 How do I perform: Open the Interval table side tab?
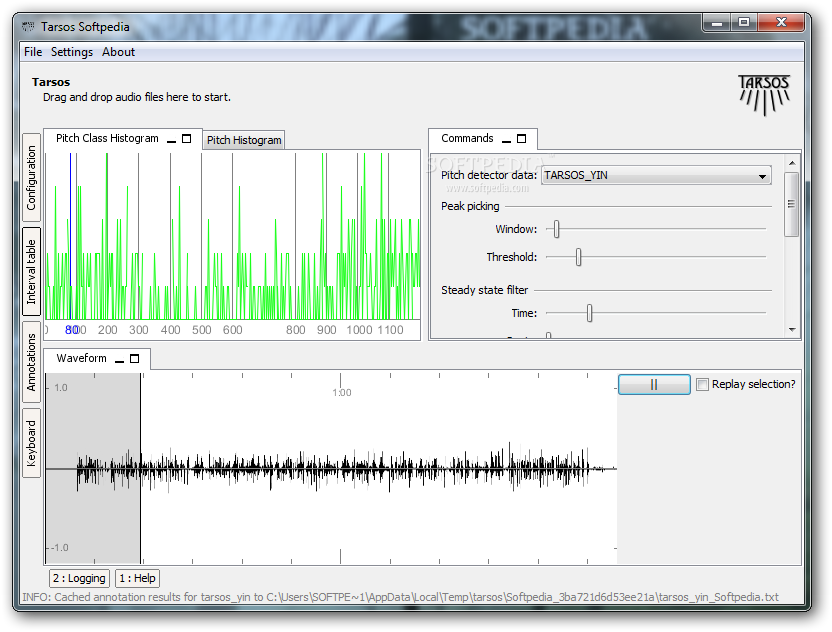point(31,272)
